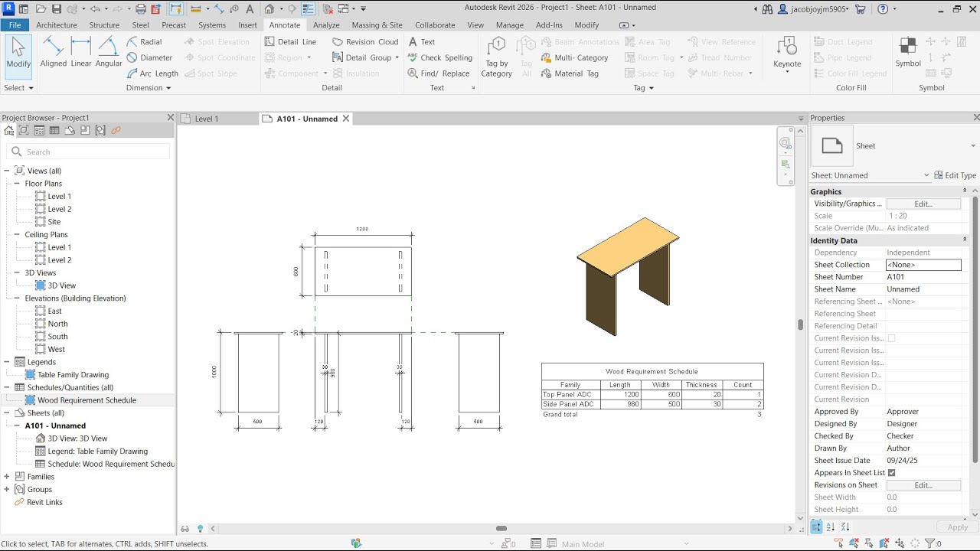
Task: Open the Manage ribbon tab
Action: click(x=509, y=25)
